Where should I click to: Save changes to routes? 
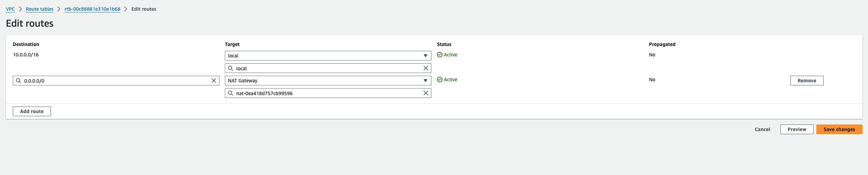click(839, 129)
